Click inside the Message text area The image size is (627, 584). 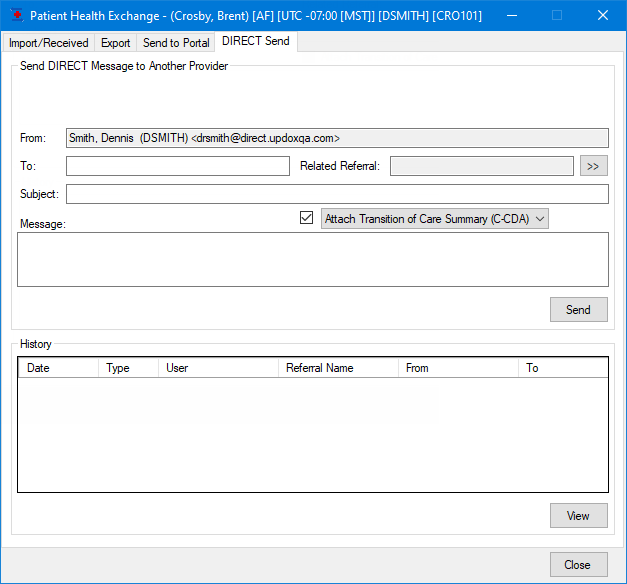click(312, 259)
